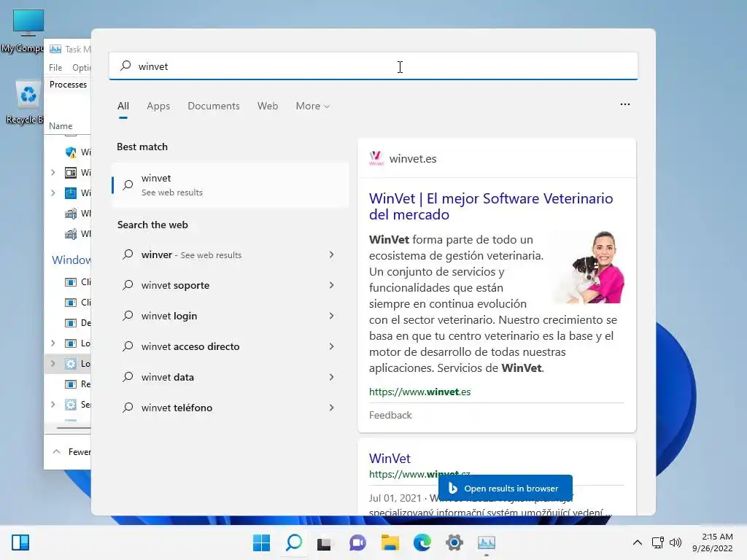
Task: Switch to the Apps search tab
Action: point(158,106)
